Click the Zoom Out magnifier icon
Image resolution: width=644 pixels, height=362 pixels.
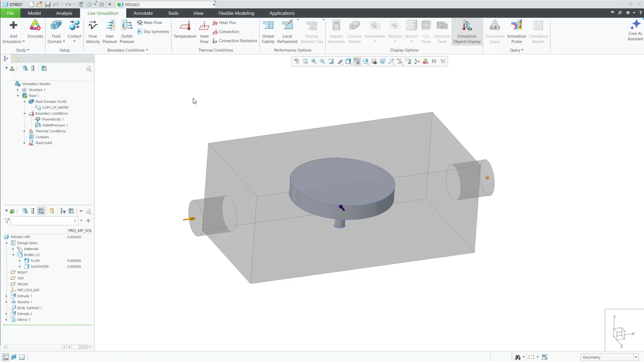[x=322, y=61]
